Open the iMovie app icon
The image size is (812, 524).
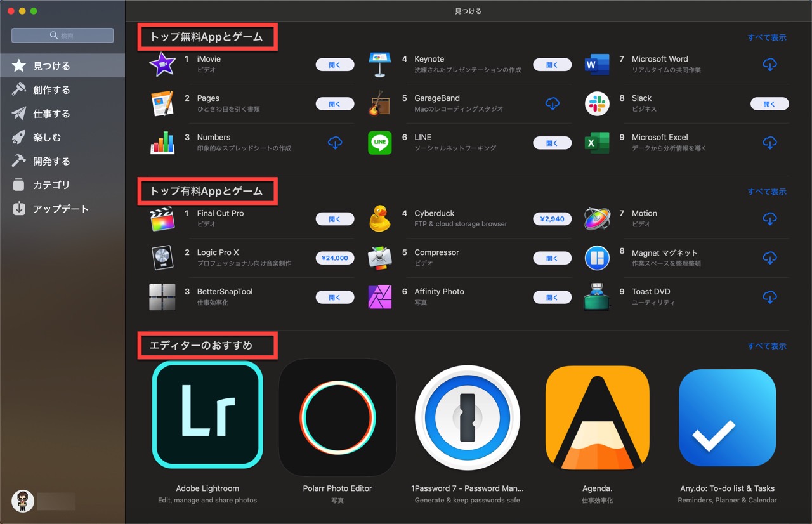tap(162, 65)
